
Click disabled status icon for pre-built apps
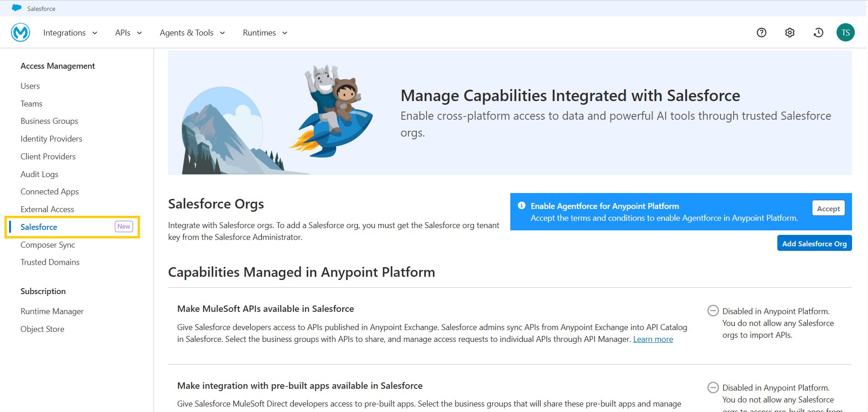tap(713, 387)
